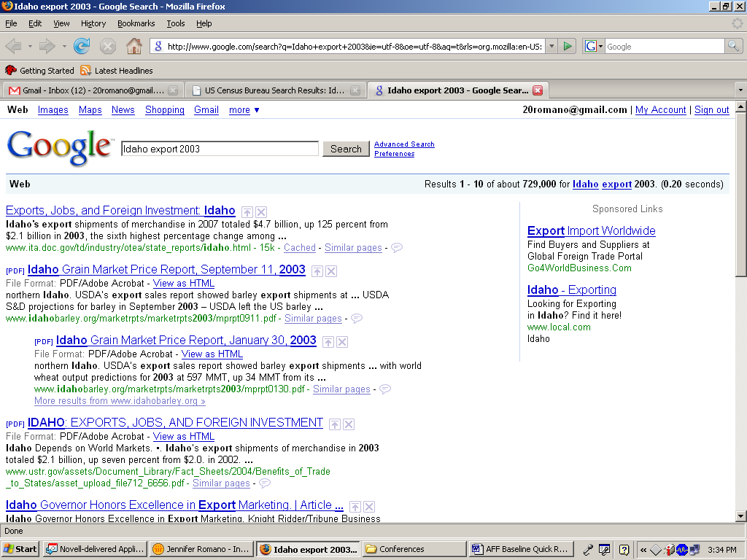Click the vertical scrollbar down arrow
This screenshot has width=747, height=560.
[x=740, y=516]
